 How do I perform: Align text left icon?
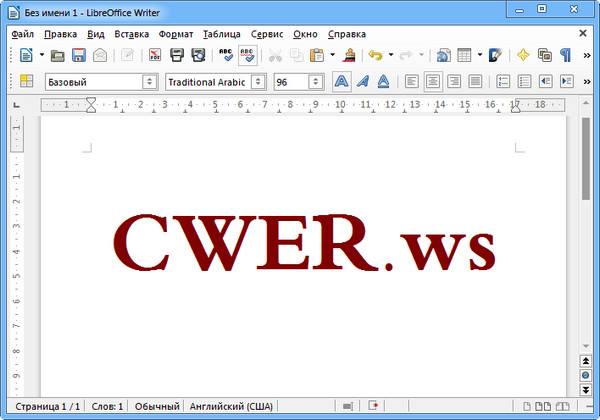tap(412, 81)
